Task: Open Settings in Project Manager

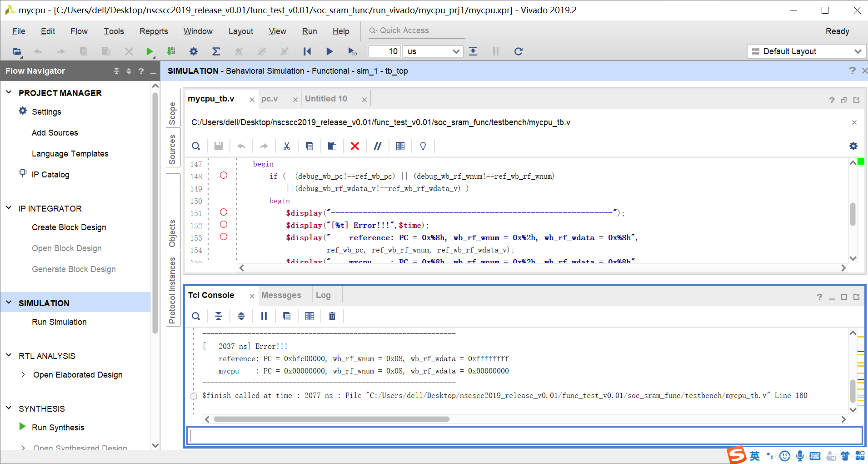Action: click(46, 112)
